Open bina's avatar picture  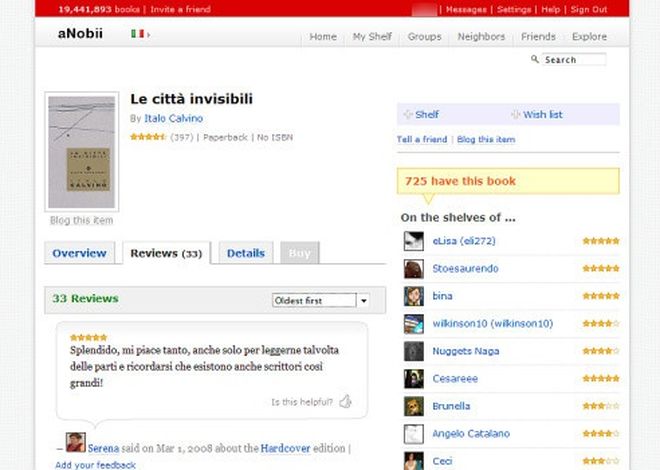click(x=414, y=296)
